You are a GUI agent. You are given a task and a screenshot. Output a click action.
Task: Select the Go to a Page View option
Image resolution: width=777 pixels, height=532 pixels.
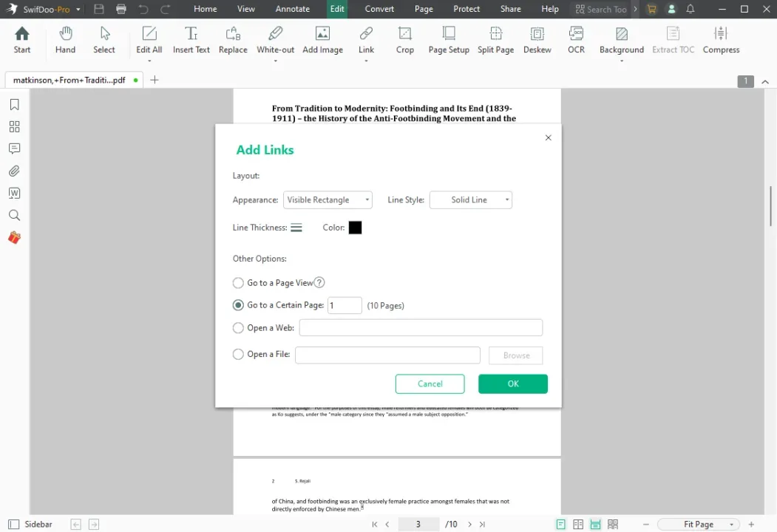click(238, 283)
